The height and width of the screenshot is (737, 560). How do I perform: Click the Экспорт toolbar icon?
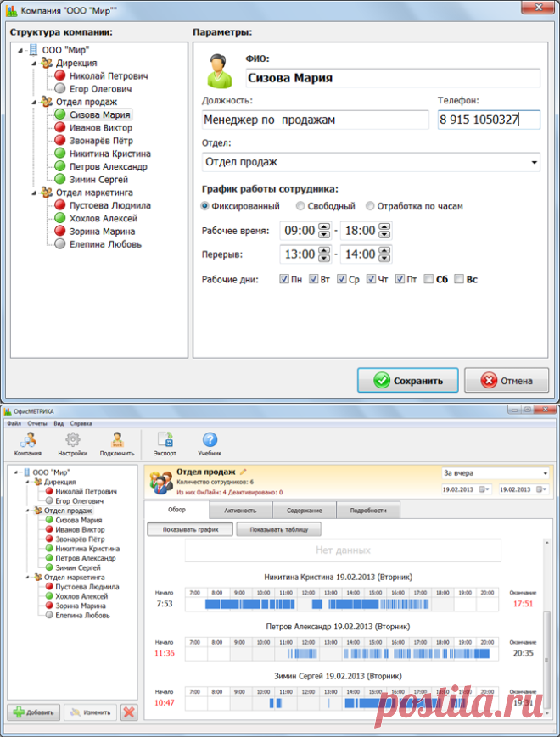165,444
